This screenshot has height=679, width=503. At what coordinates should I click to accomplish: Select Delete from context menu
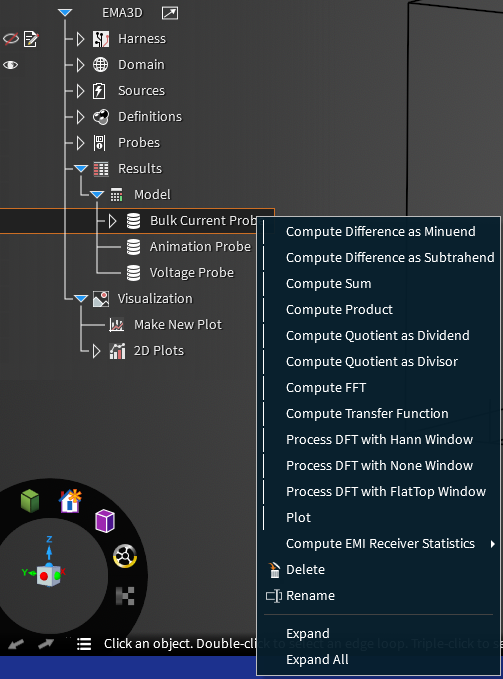[x=380, y=569]
